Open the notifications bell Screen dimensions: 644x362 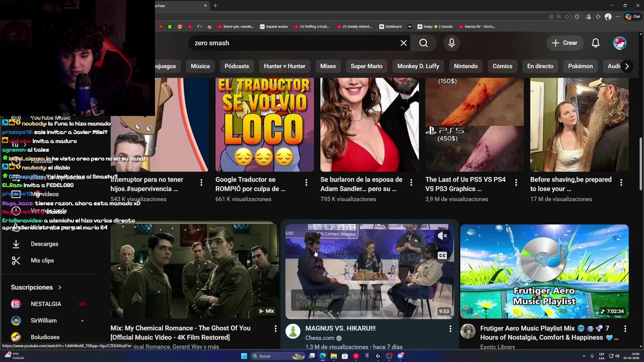point(595,43)
